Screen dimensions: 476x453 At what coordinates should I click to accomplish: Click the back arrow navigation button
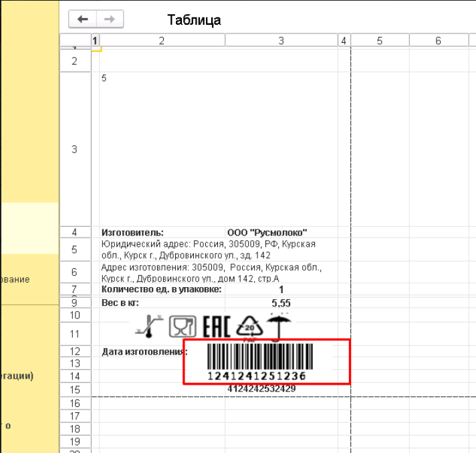(83, 19)
